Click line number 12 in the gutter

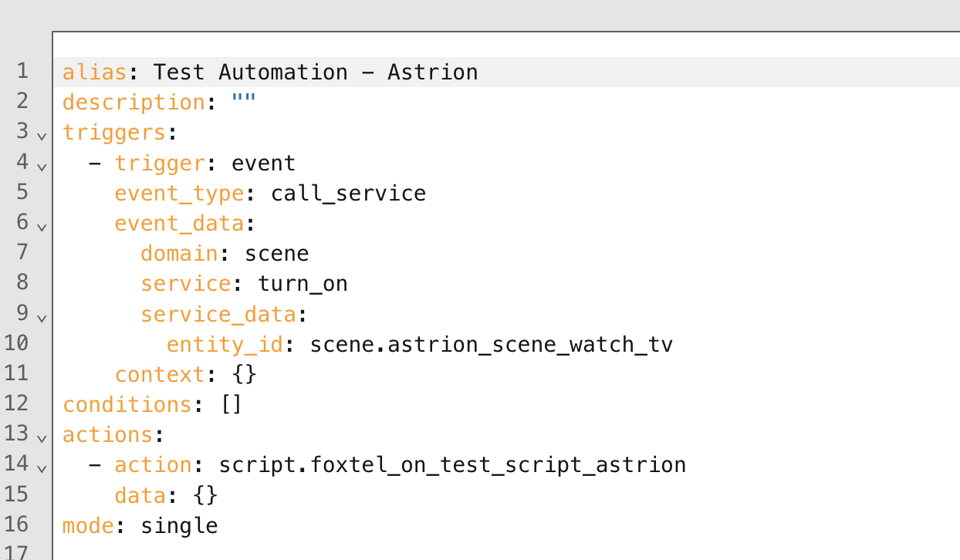tap(15, 403)
